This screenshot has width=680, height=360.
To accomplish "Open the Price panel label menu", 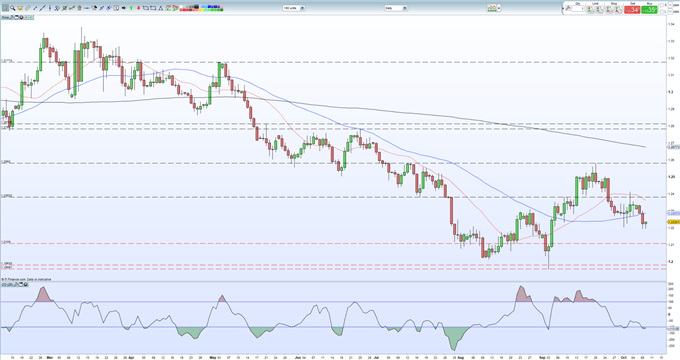I will point(5,17).
